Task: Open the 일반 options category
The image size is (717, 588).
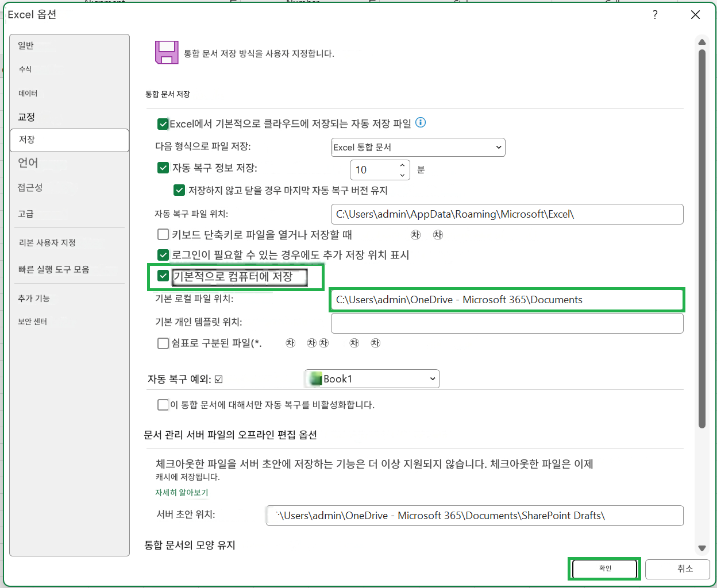Action: click(x=70, y=45)
